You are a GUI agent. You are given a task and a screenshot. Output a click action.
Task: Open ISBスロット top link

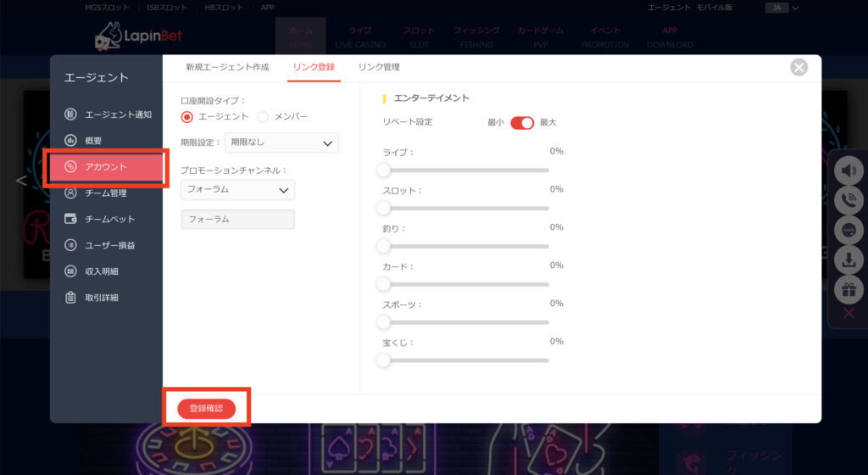tap(167, 7)
